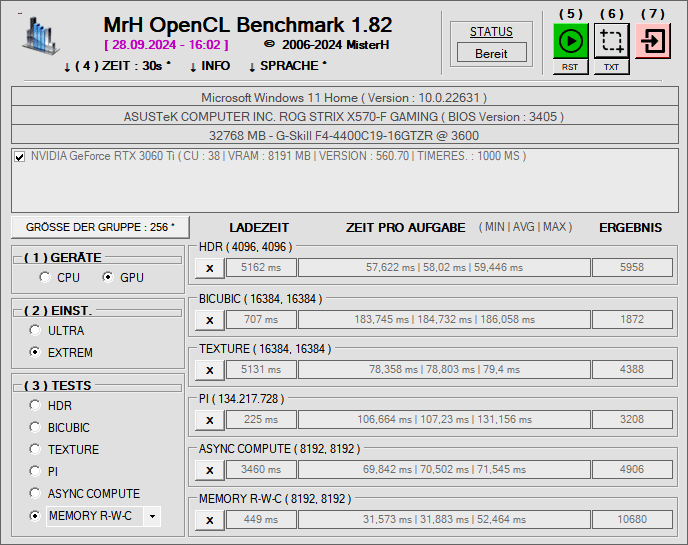The width and height of the screenshot is (688, 545).
Task: Select the PI test radio button
Action: (x=35, y=471)
